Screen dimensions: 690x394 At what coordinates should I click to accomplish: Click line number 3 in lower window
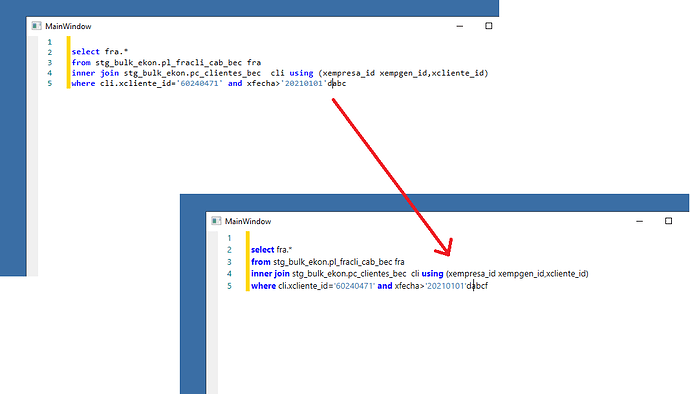pos(229,262)
